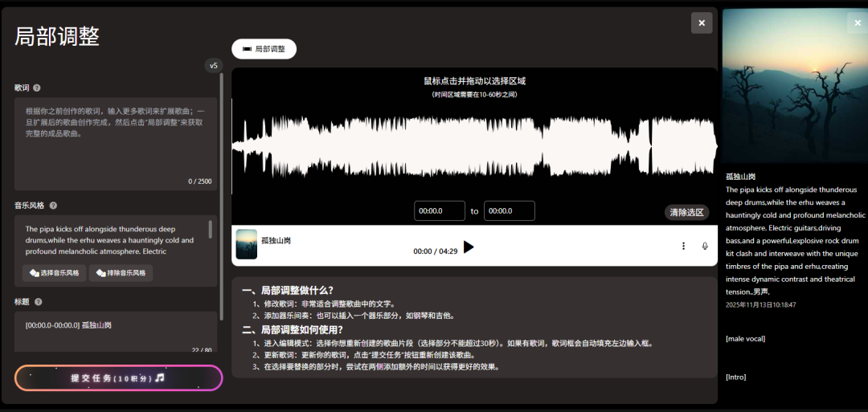Screen dimensions: 868x412
Task: Click the 0 / 2500 character counter
Action: (200, 182)
